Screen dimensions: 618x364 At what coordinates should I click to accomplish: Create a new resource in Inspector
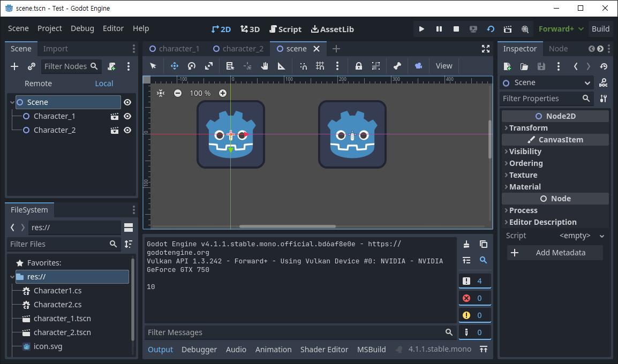click(507, 66)
